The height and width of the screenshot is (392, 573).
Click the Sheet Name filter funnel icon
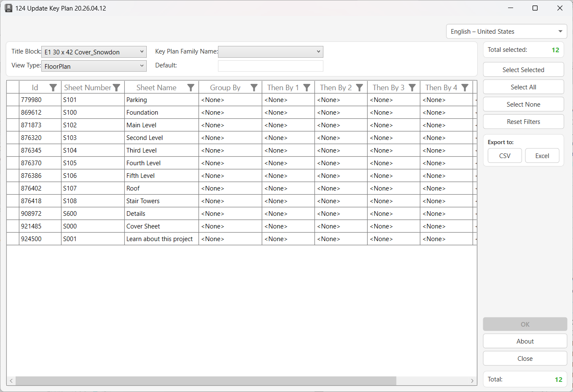(191, 87)
